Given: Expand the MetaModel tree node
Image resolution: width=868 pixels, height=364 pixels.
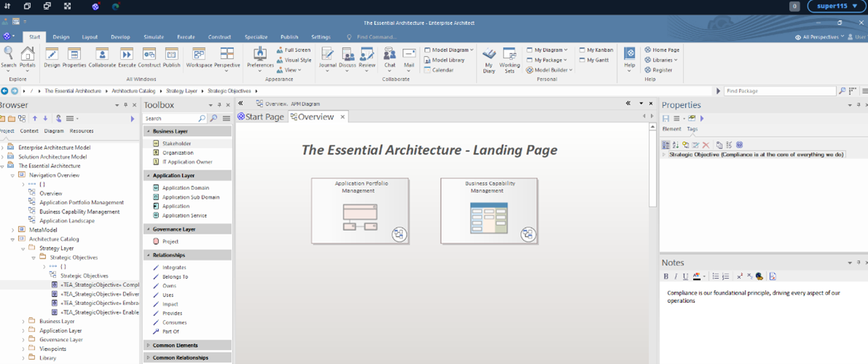Looking at the screenshot, I should (13, 229).
